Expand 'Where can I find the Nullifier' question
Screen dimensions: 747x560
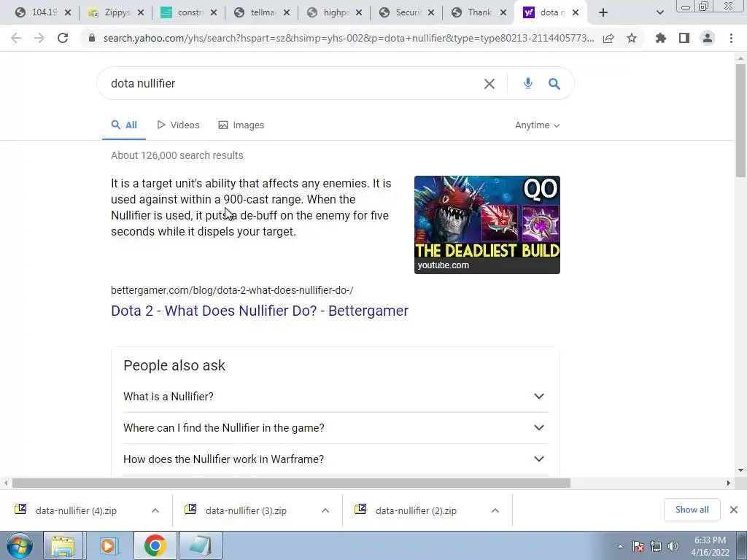point(336,427)
